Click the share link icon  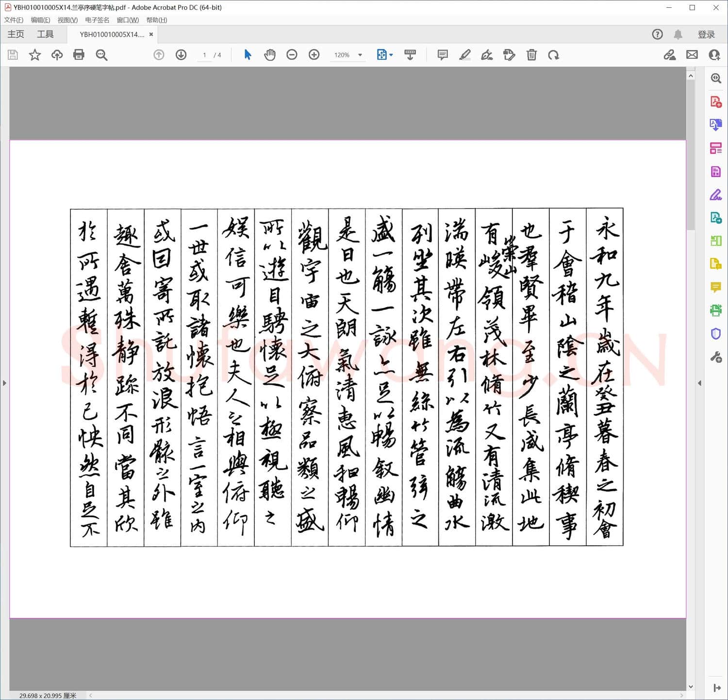tap(670, 55)
